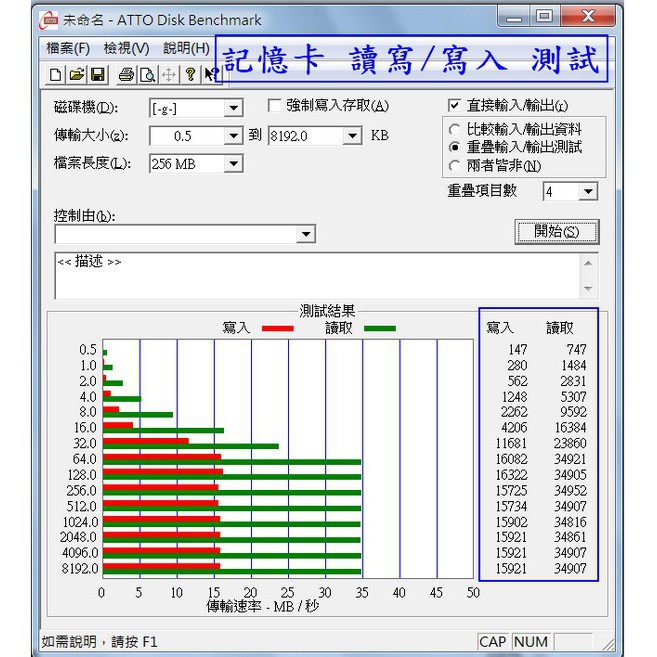The height and width of the screenshot is (657, 657).
Task: Click the description box scroll up arrow
Action: tap(588, 264)
